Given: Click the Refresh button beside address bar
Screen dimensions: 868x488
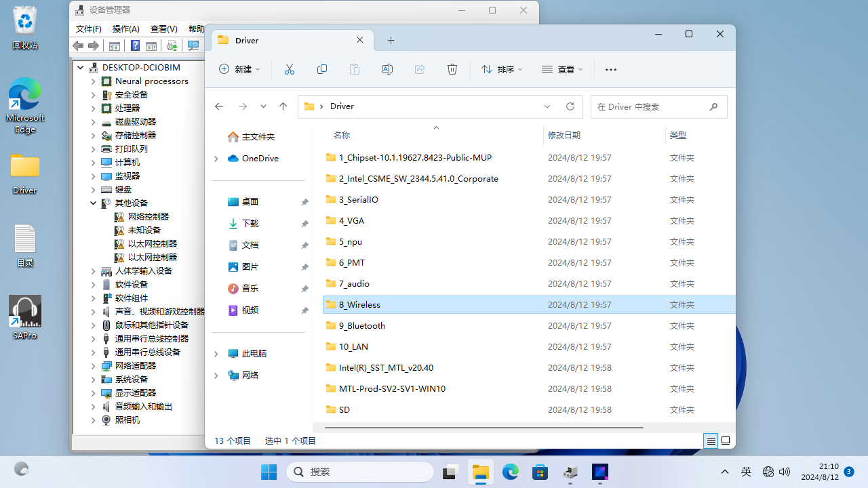Looking at the screenshot, I should pos(570,106).
